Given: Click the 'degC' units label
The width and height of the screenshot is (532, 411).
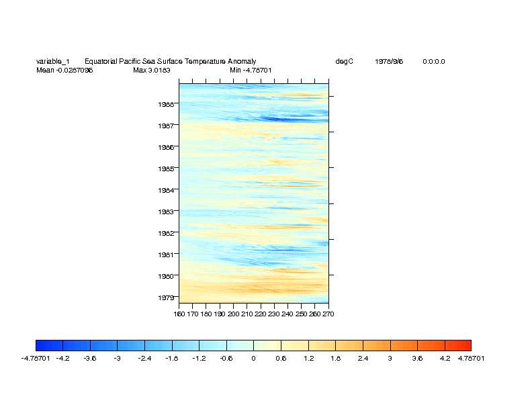Looking at the screenshot, I should [x=344, y=62].
